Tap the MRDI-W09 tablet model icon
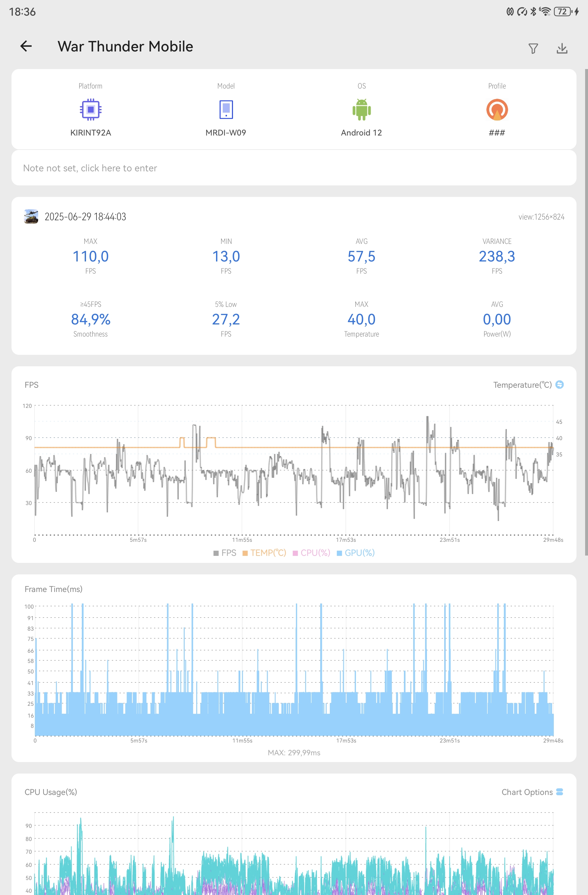This screenshot has height=895, width=588. coord(226,109)
